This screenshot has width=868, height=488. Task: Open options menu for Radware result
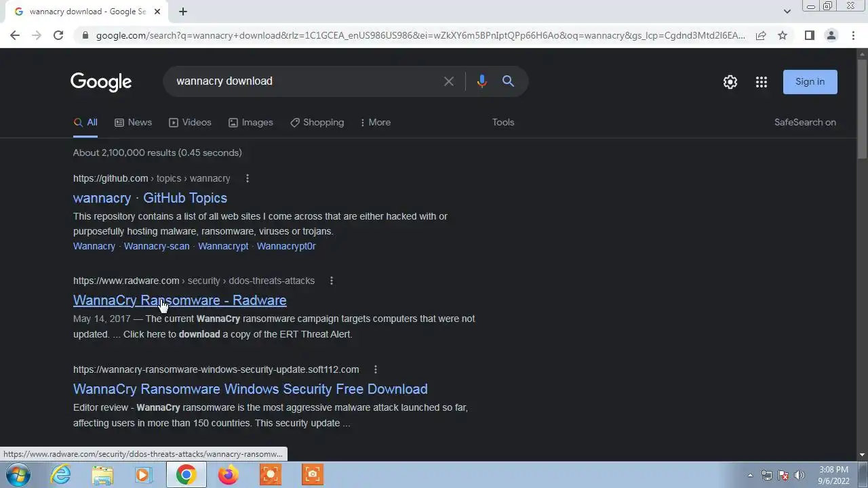pyautogui.click(x=332, y=281)
